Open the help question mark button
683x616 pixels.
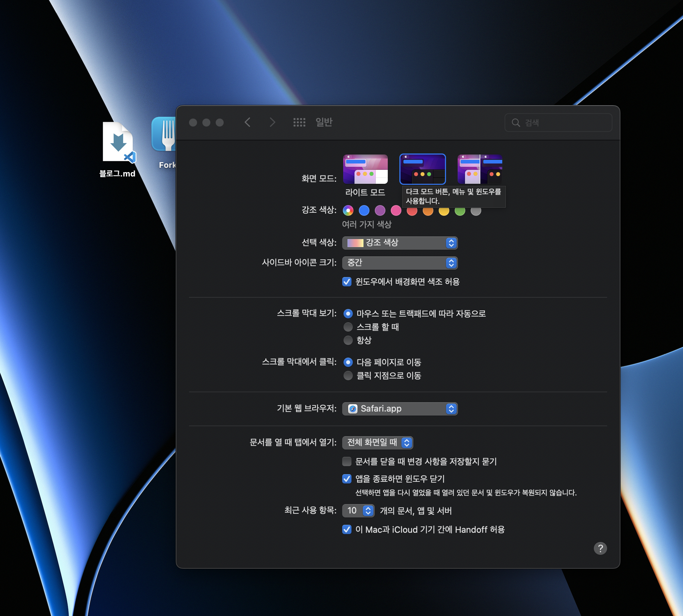600,548
